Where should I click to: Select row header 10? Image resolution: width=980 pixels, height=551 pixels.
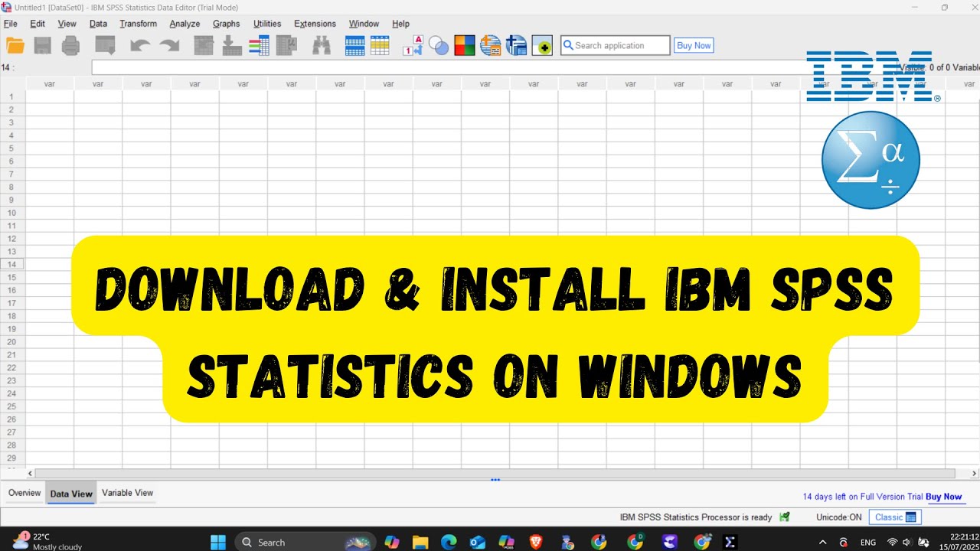tap(12, 213)
